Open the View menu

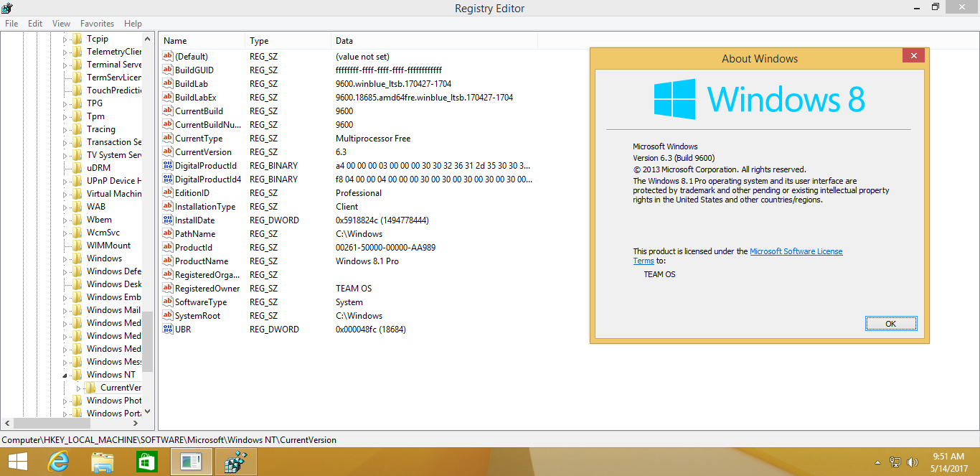(x=62, y=24)
